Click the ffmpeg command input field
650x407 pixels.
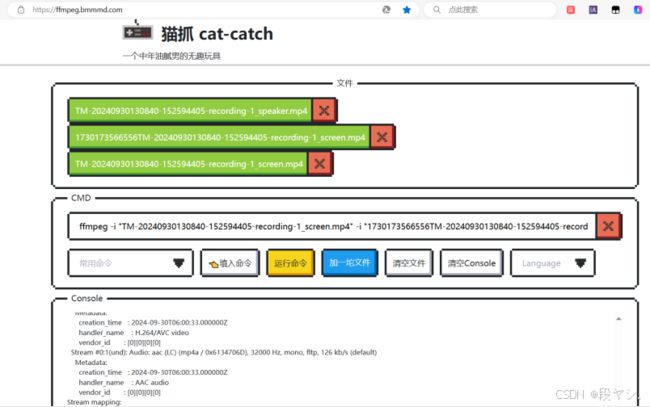[x=332, y=226]
